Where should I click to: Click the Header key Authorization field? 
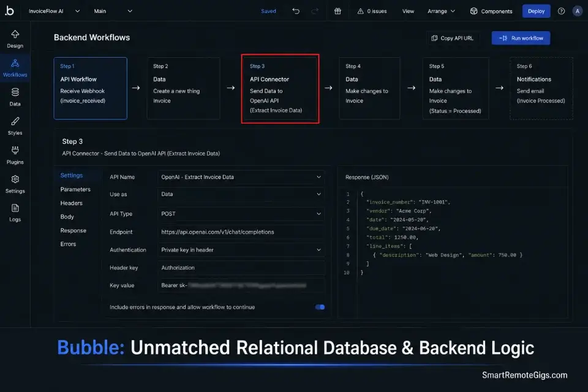pos(241,268)
